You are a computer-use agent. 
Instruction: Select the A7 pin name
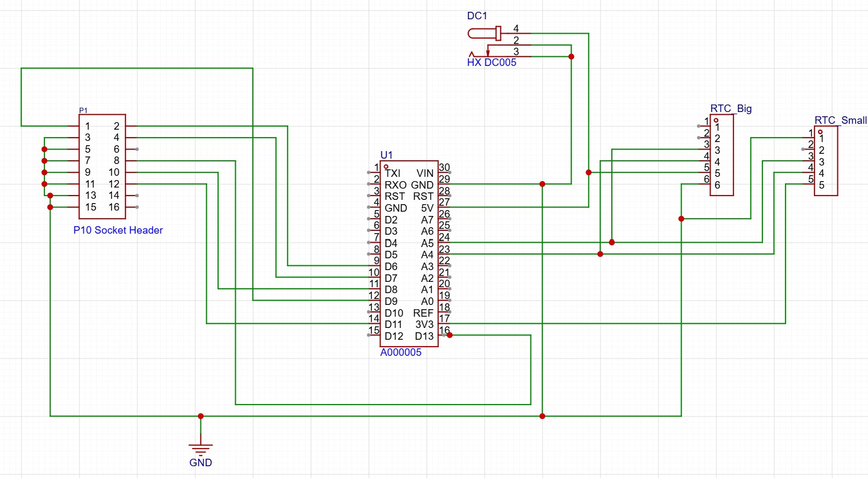[427, 220]
